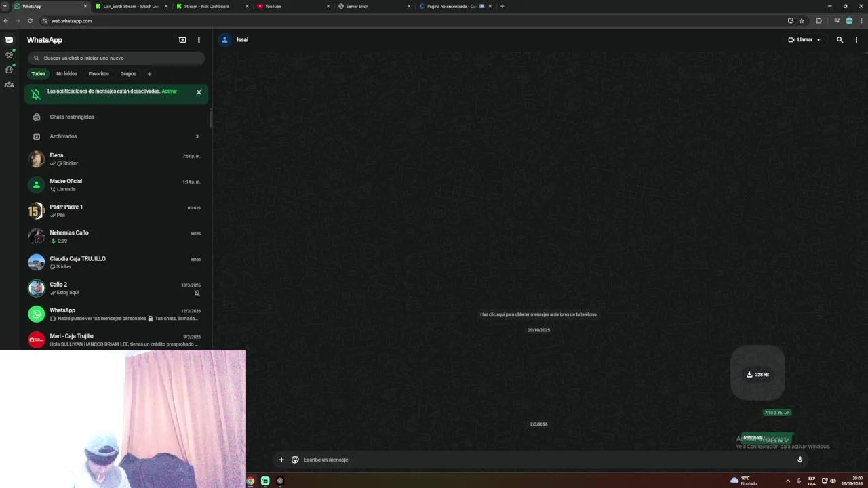Search inside the Issai conversation
The image size is (868, 488).
[840, 40]
